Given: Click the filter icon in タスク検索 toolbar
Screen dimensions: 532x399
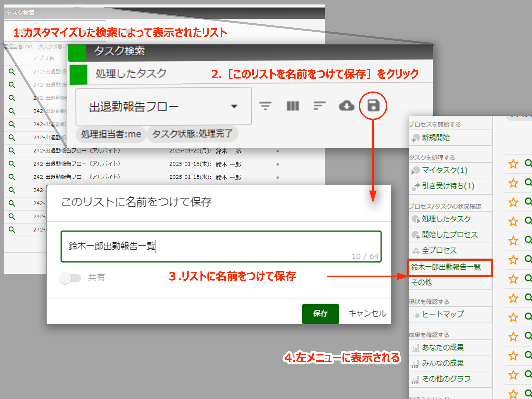Looking at the screenshot, I should 265,105.
